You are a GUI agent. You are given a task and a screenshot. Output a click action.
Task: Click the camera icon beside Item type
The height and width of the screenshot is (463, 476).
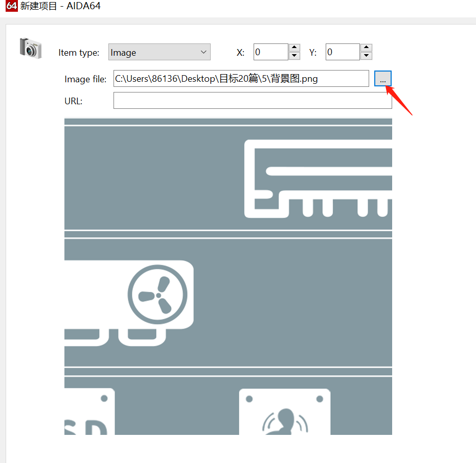[x=30, y=47]
